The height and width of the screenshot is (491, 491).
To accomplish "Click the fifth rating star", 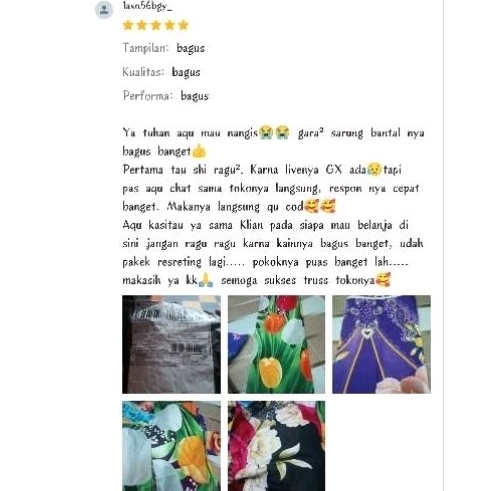I will 183,25.
